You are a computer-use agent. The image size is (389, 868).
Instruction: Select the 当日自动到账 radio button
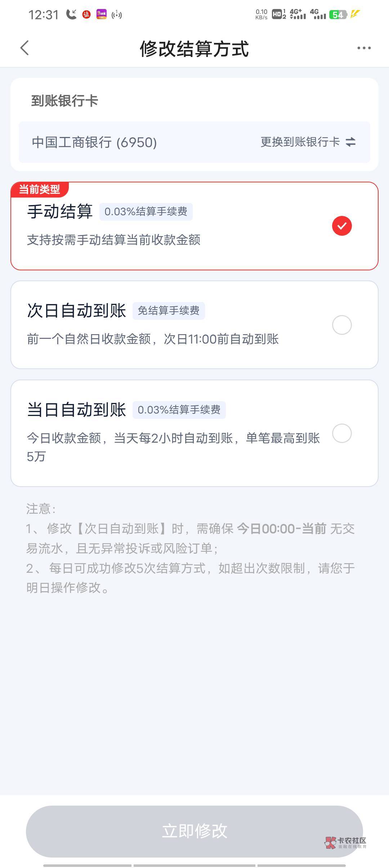click(342, 433)
